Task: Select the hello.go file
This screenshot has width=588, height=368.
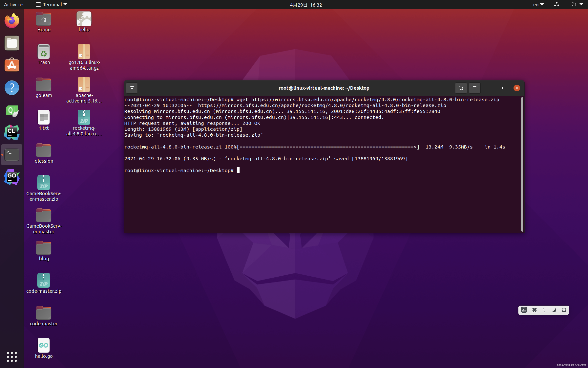Action: click(x=44, y=348)
